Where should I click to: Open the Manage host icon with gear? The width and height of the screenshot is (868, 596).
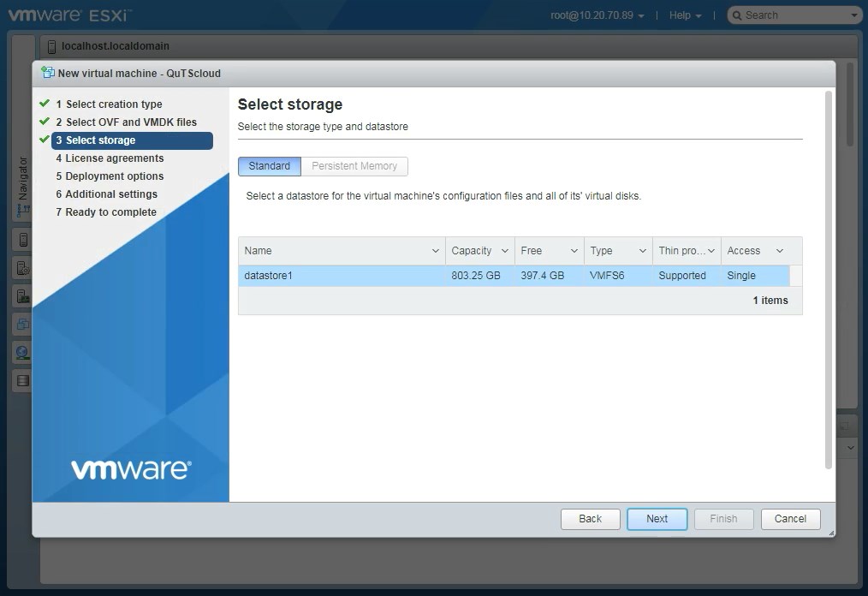23,268
